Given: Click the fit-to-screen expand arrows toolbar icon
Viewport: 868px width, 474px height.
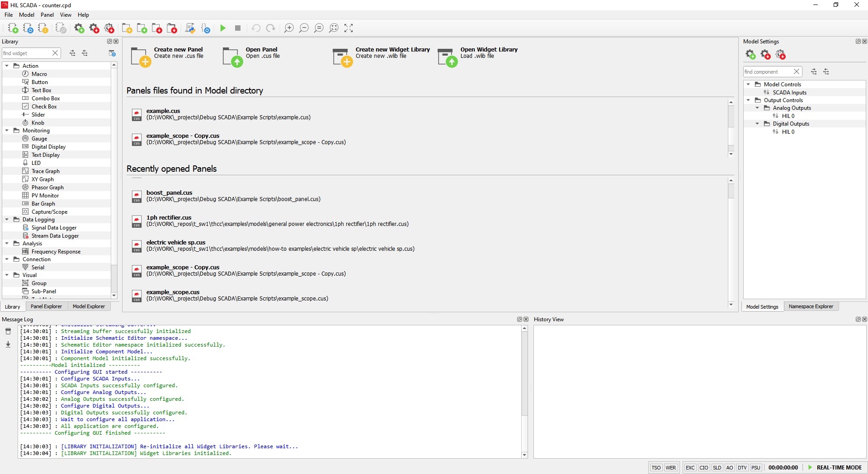Looking at the screenshot, I should [349, 28].
